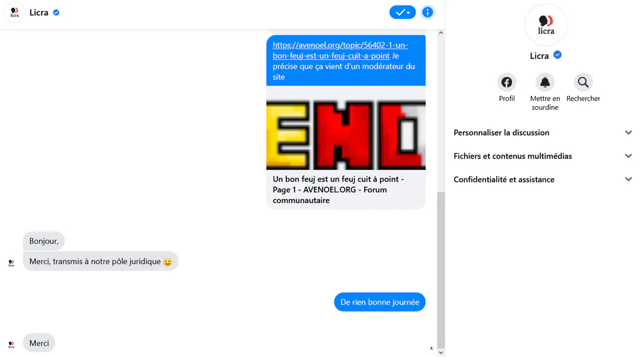Expand Personnaliser la discussion section
The image size is (644, 357).
[543, 133]
